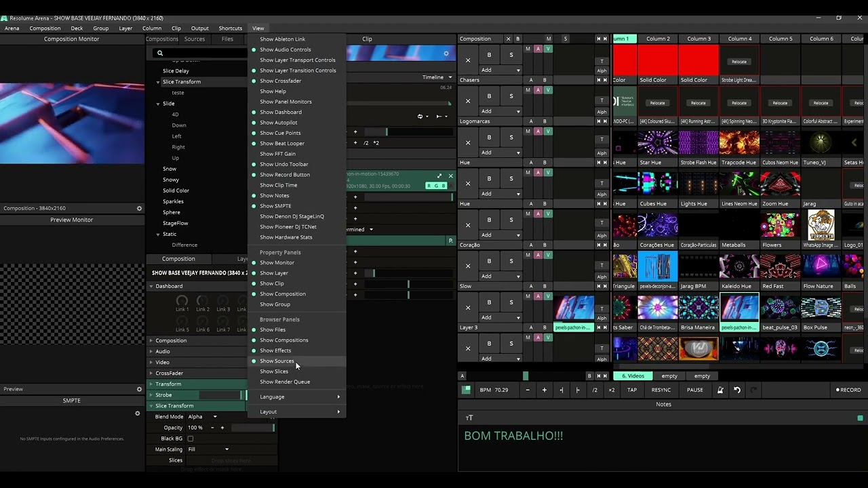Click the RECORD button
Viewport: 868px width, 488px height.
(x=848, y=390)
